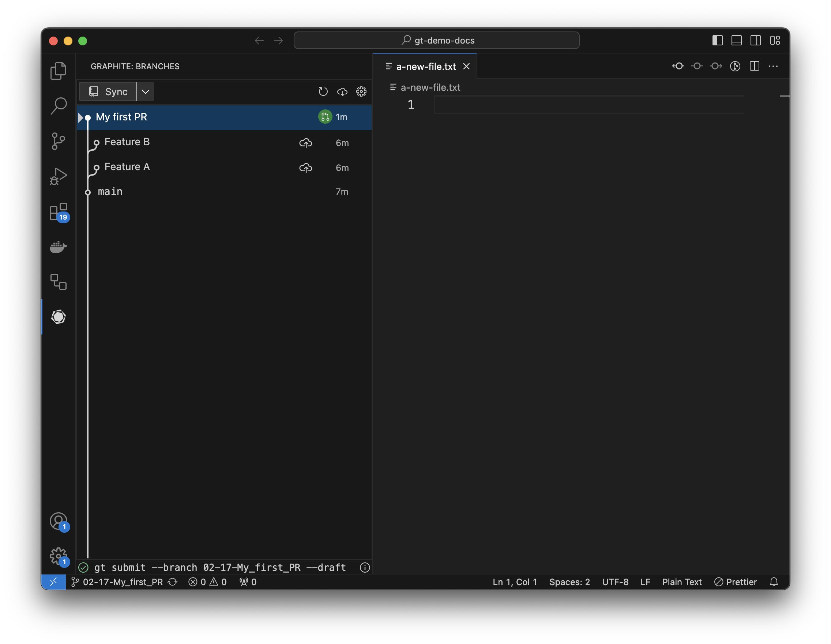Open Run and Debug view
Screen dimensions: 831x644
[58, 176]
